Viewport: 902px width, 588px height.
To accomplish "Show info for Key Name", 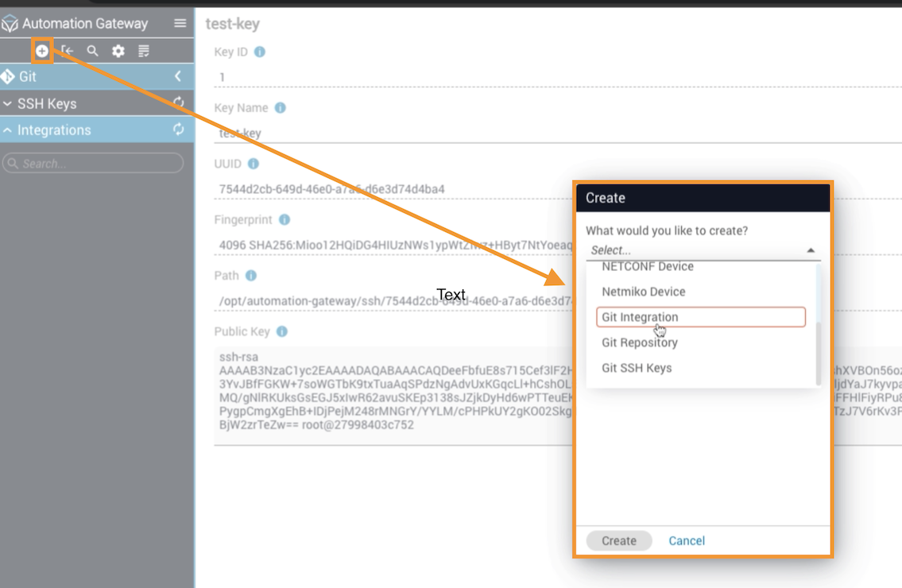I will (x=281, y=107).
